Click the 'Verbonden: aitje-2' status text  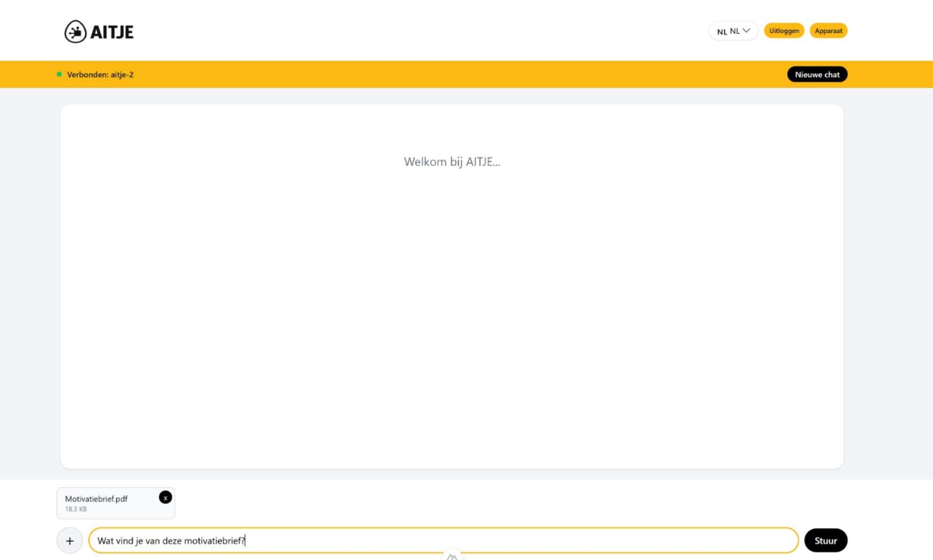click(100, 75)
